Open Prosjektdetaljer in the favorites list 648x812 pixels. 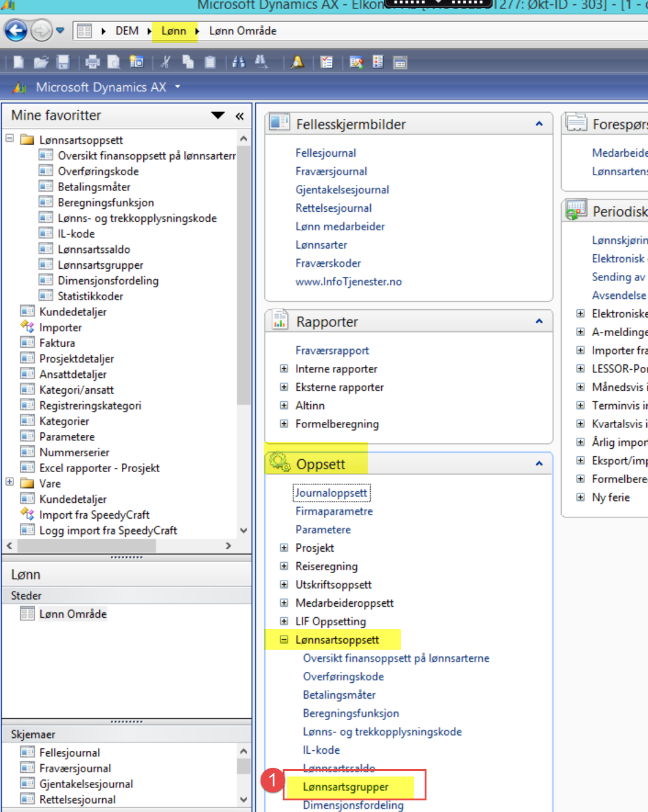(76, 359)
